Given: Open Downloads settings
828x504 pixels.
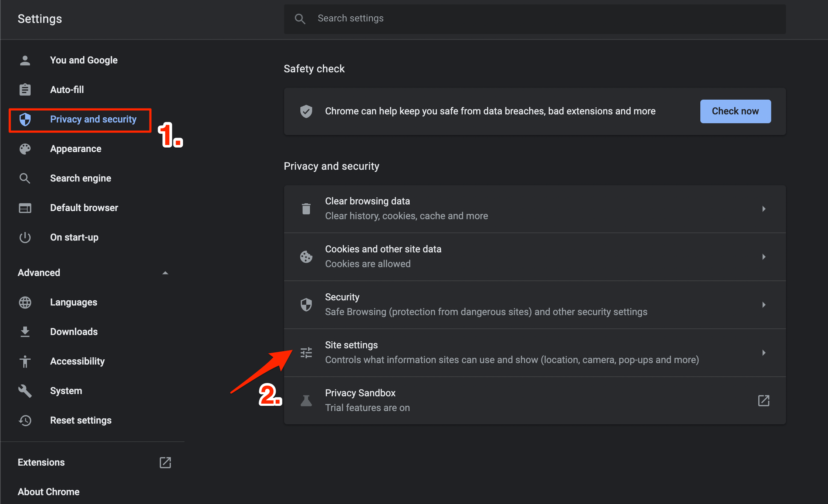Looking at the screenshot, I should pos(74,332).
